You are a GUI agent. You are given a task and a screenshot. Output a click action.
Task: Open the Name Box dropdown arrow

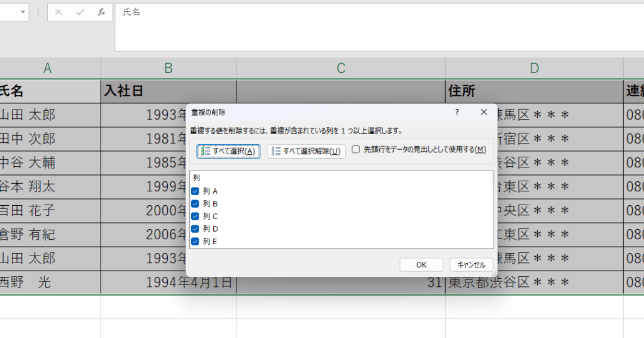[23, 12]
